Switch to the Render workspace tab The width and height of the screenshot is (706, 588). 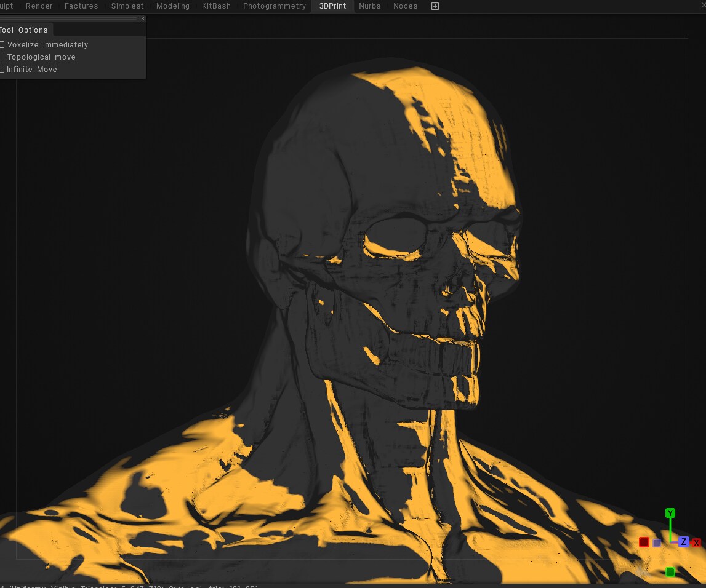click(x=39, y=6)
